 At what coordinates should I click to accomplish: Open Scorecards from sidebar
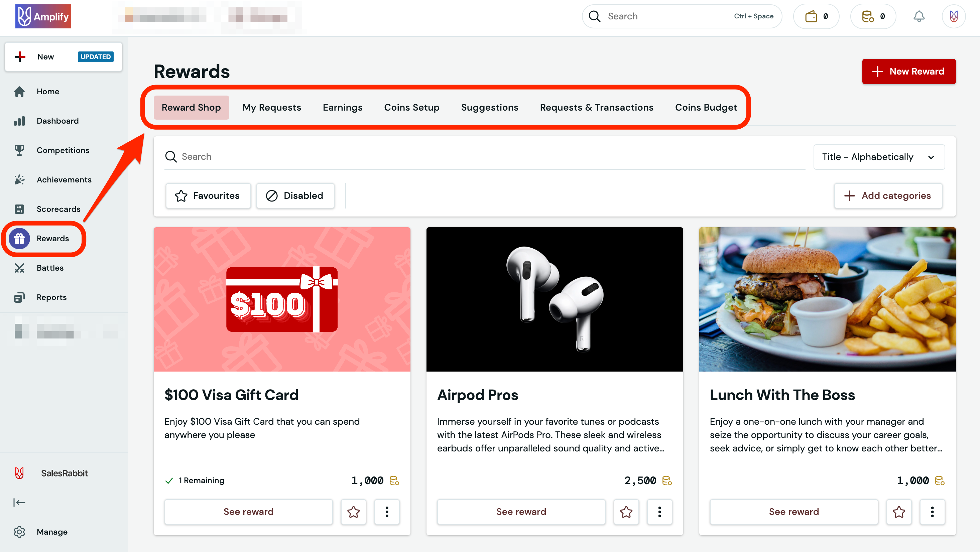point(58,209)
